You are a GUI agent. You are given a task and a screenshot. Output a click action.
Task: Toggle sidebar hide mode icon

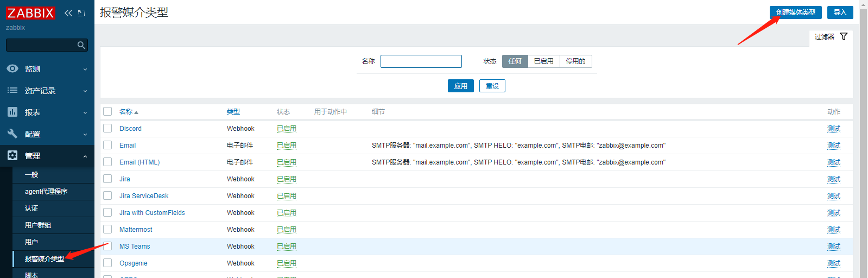(x=81, y=13)
